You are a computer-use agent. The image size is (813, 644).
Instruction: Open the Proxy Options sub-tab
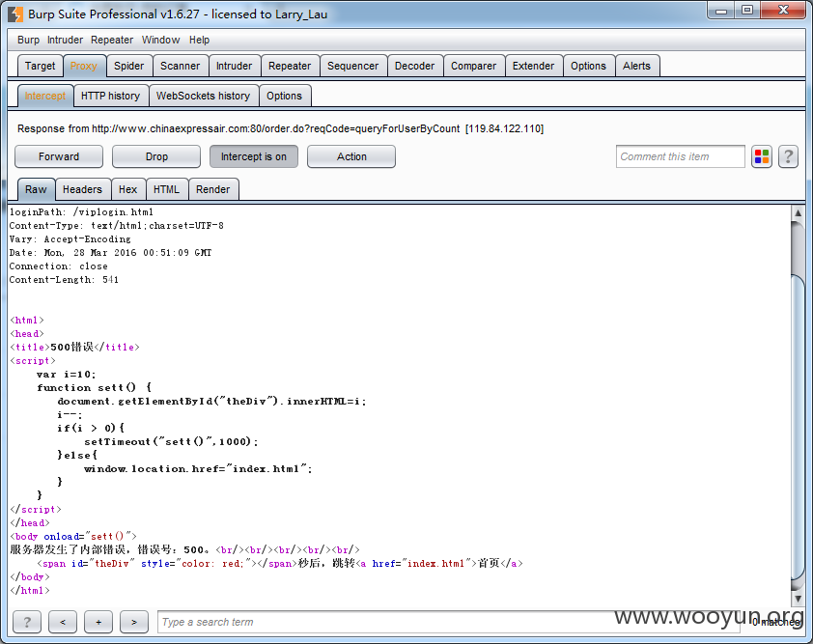click(284, 96)
